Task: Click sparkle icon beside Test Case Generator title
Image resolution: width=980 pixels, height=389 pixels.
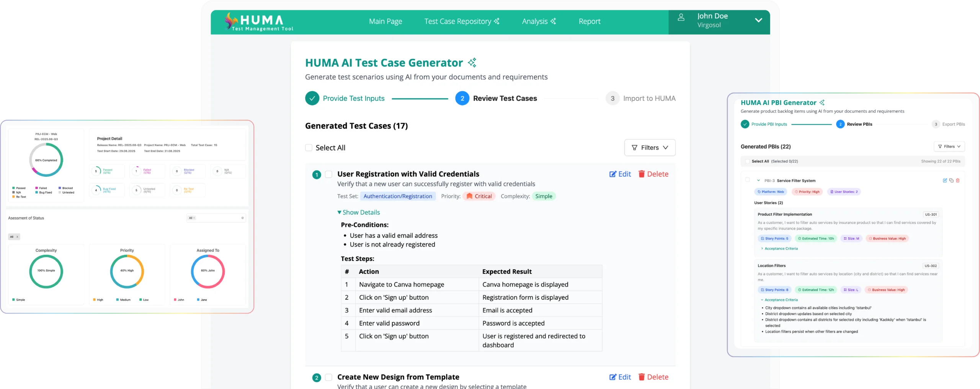Action: tap(472, 63)
